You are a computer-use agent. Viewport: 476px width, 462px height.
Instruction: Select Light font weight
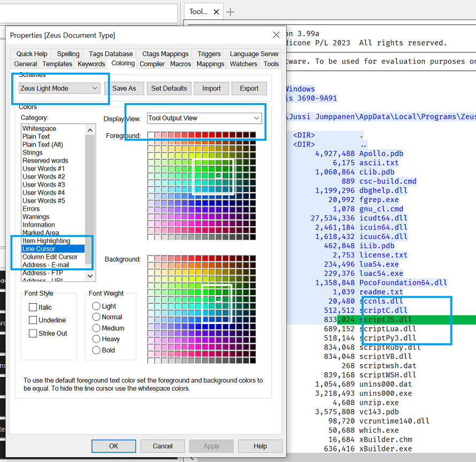(96, 306)
